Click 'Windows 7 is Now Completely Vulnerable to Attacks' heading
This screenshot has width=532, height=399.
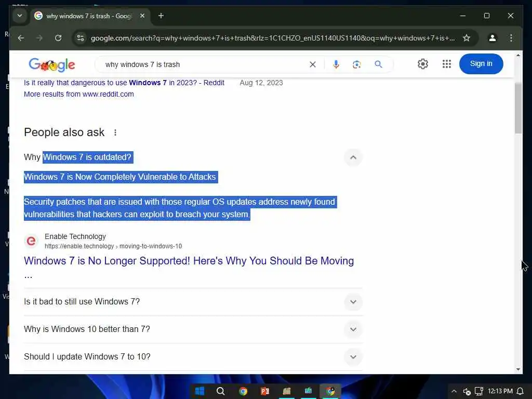[120, 177]
